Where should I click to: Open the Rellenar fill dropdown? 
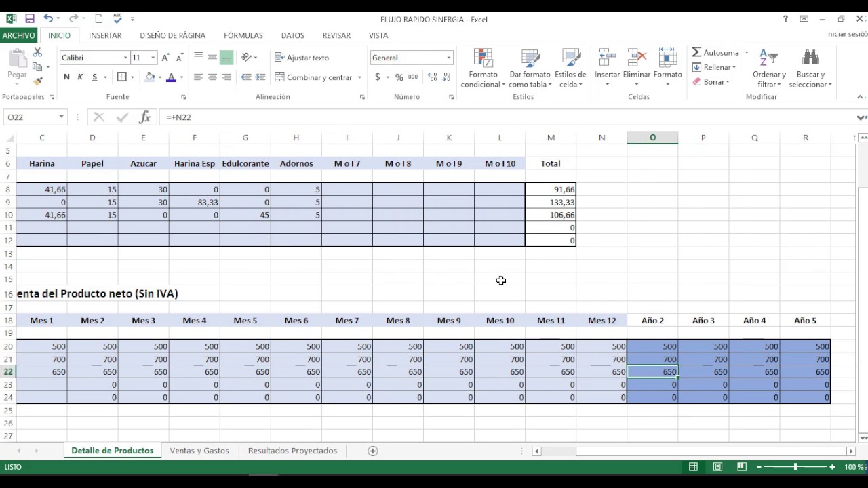click(715, 67)
